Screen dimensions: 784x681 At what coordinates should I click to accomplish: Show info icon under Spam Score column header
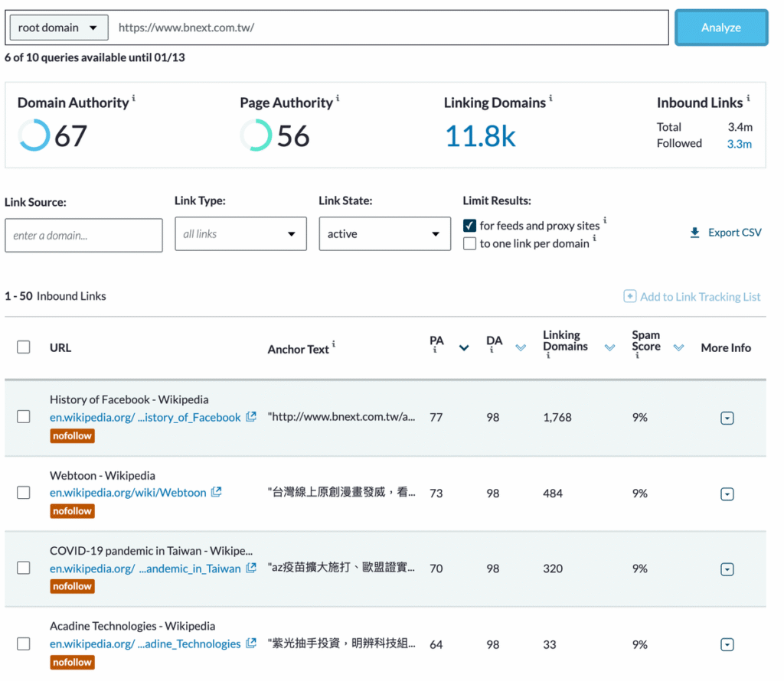click(637, 356)
